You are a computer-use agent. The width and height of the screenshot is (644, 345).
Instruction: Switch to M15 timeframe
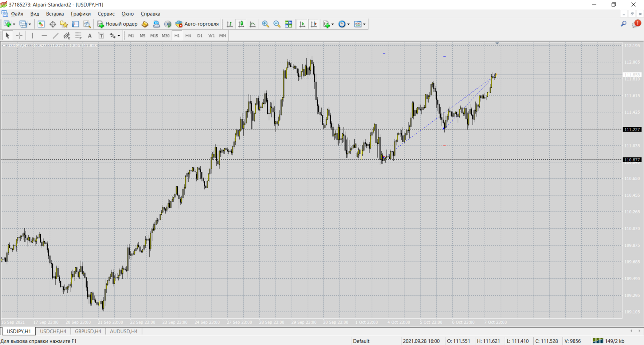click(x=154, y=36)
